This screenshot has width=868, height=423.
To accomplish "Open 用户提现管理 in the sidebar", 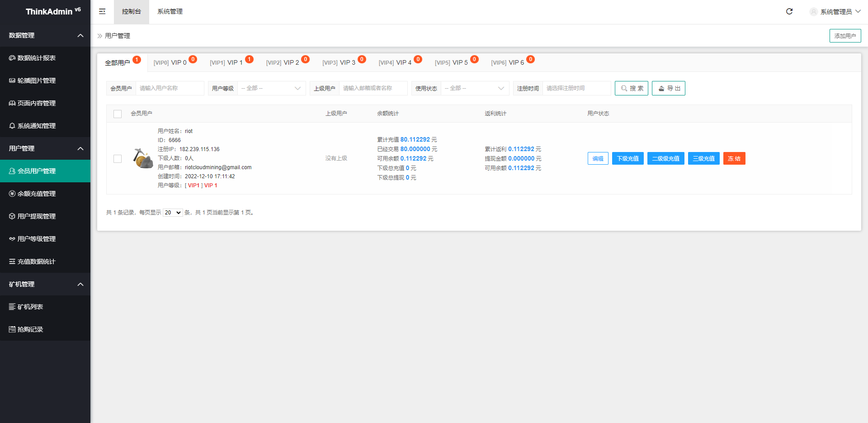I will pyautogui.click(x=36, y=216).
